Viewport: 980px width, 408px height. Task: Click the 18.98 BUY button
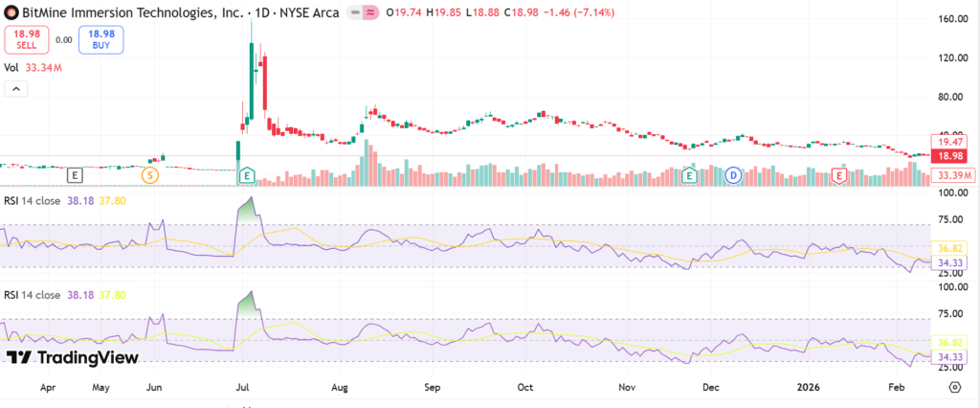101,39
